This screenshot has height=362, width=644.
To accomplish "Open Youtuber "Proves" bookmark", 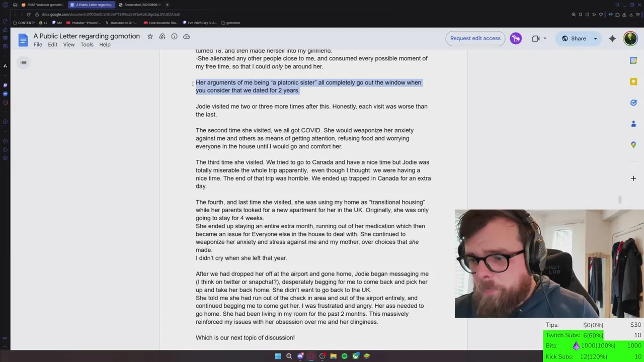I will pos(84,23).
